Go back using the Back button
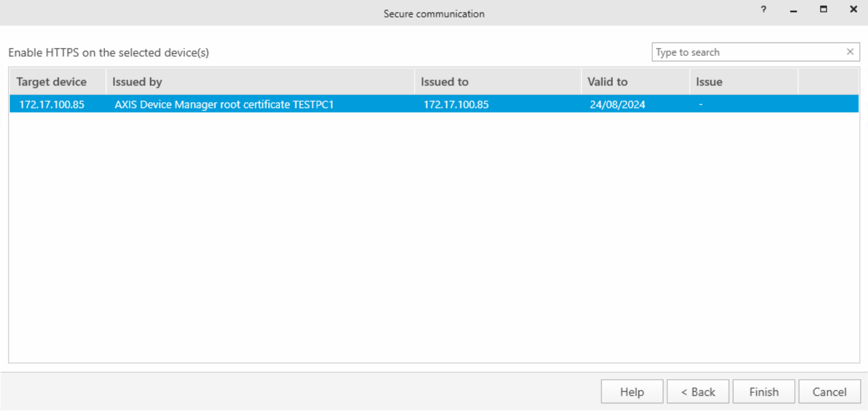 (698, 391)
